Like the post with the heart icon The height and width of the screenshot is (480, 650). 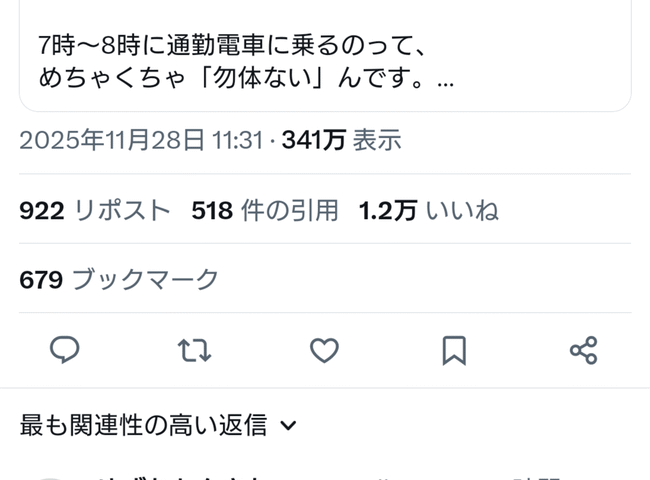[x=325, y=351]
